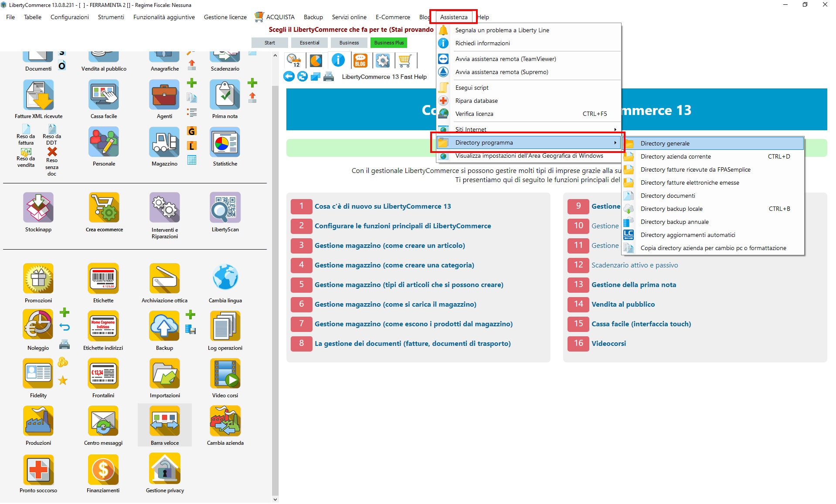Click the Start edition button
The width and height of the screenshot is (836, 504).
tap(270, 43)
